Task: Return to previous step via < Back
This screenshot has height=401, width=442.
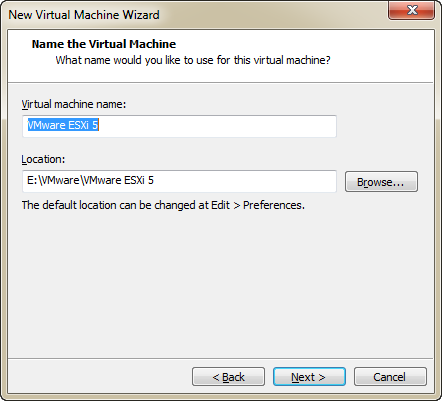Action: pyautogui.click(x=228, y=377)
